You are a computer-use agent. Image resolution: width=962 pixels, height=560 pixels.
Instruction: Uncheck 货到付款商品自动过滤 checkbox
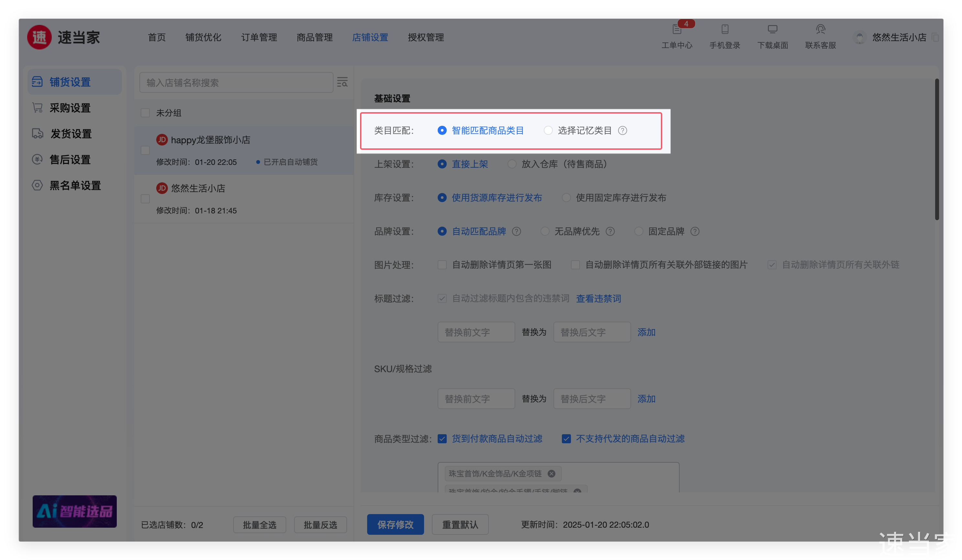(x=442, y=439)
